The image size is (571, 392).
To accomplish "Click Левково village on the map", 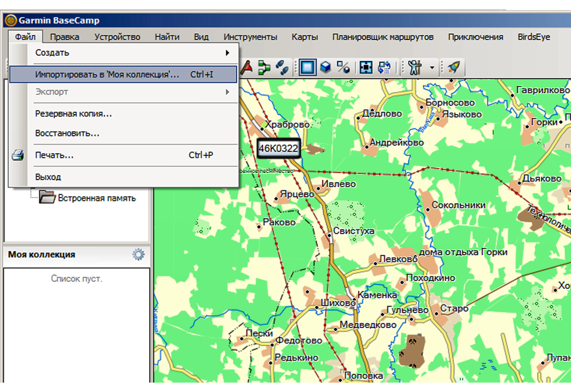I will point(398,259).
